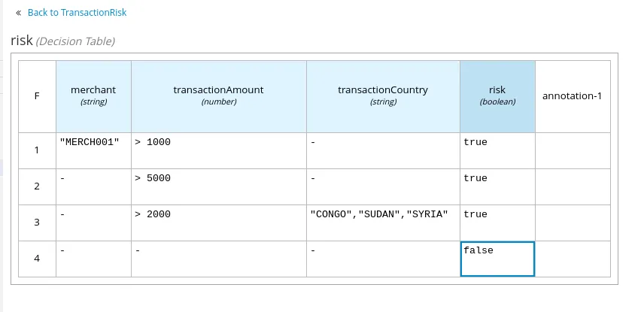Select the merchant column header
Image resolution: width=644 pixels, height=312 pixels.
pos(93,96)
